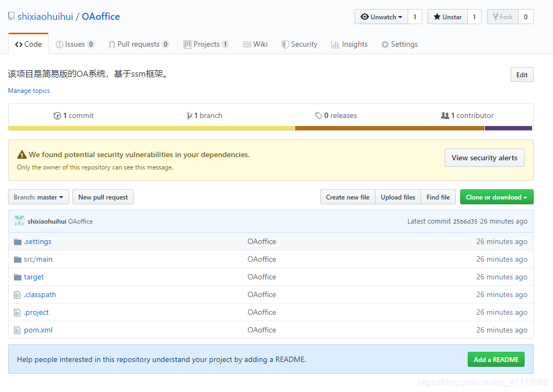
Task: Click the Fork button
Action: pyautogui.click(x=503, y=17)
